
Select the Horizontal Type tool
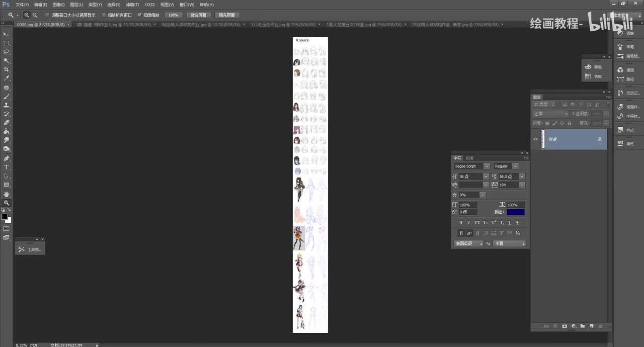[x=7, y=167]
